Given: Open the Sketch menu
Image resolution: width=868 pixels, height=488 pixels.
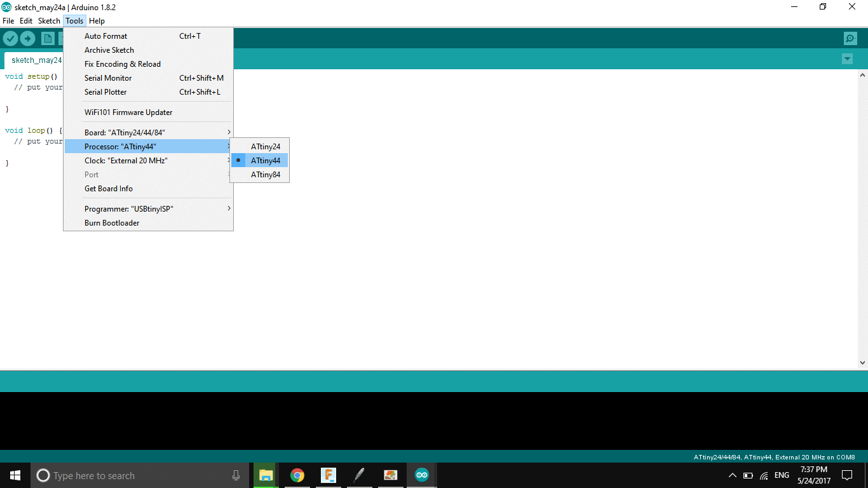Looking at the screenshot, I should coord(49,21).
